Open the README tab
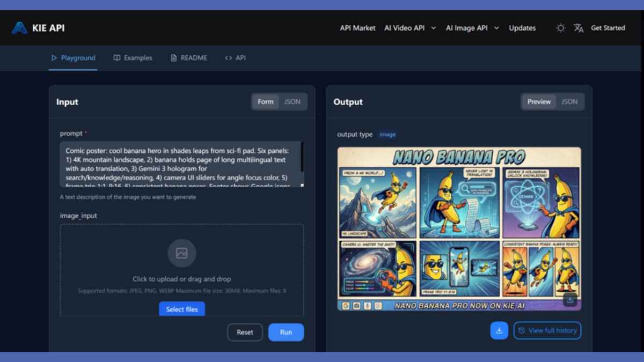 (188, 58)
